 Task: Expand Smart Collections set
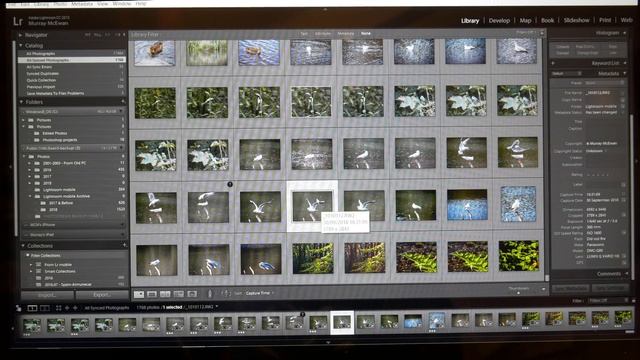(x=31, y=271)
